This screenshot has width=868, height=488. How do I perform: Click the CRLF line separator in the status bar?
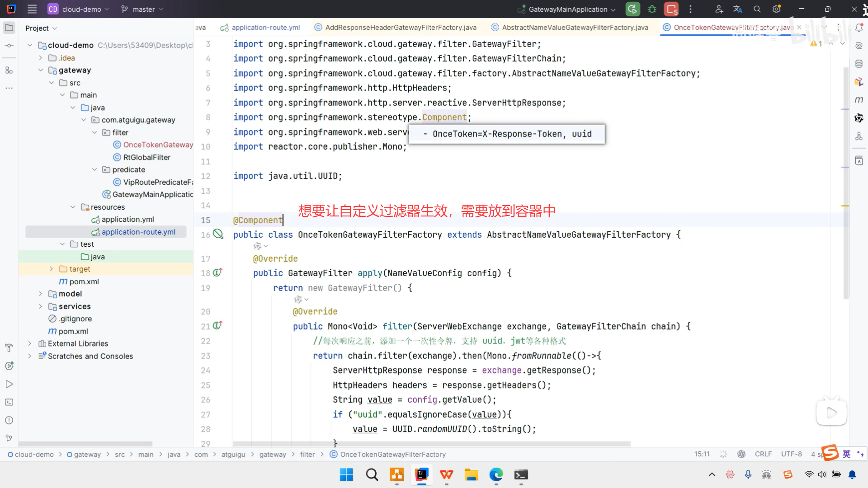click(763, 454)
